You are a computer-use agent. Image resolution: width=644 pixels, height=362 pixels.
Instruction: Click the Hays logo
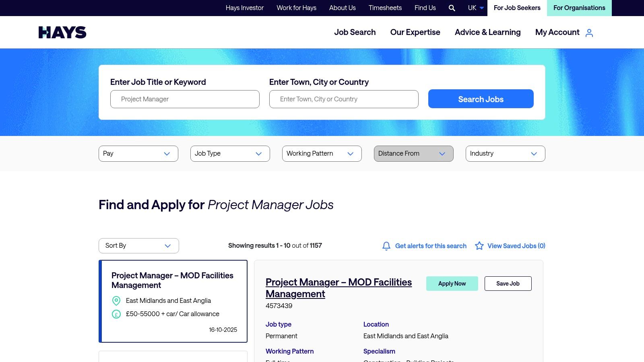(x=62, y=32)
